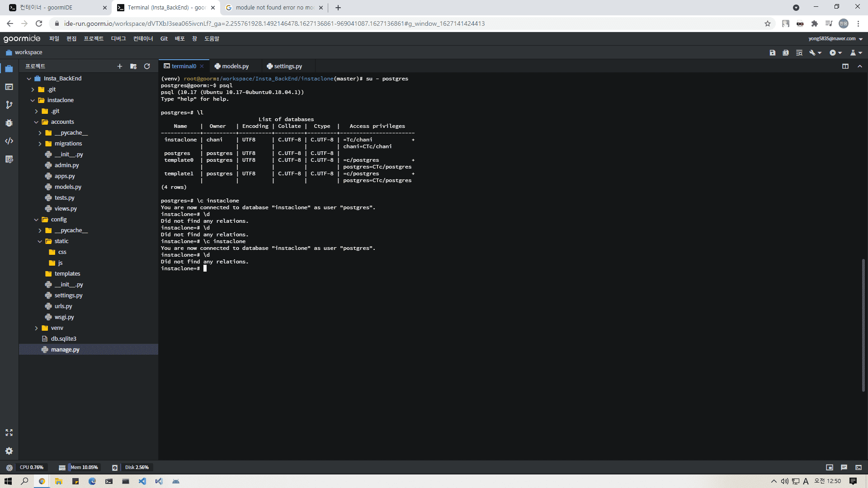Toggle the split editor layout button
The height and width of the screenshot is (488, 868).
coord(845,66)
